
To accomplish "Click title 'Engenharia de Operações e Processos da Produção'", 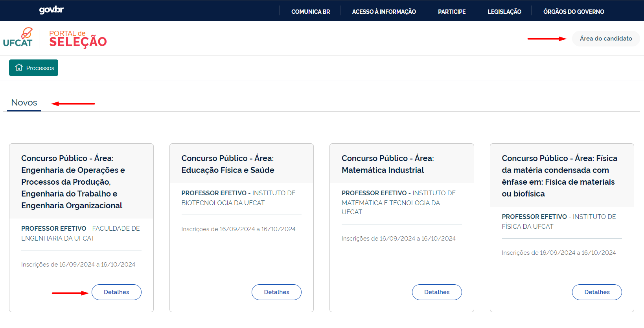I will pos(73,182).
